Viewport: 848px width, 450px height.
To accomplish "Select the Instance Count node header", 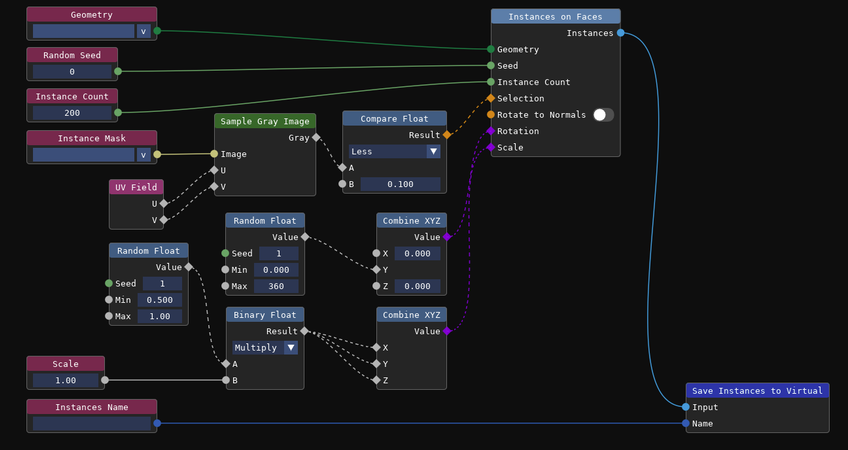I will click(72, 96).
